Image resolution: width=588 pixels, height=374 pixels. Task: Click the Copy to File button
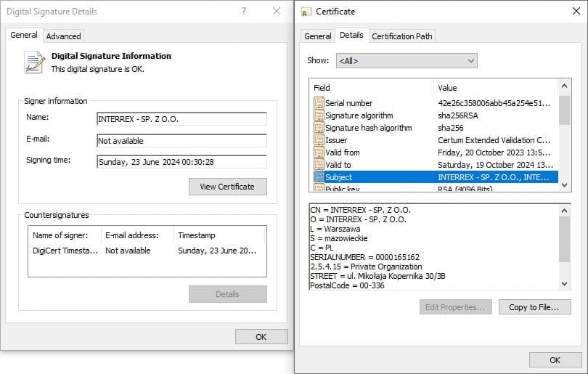coord(535,307)
